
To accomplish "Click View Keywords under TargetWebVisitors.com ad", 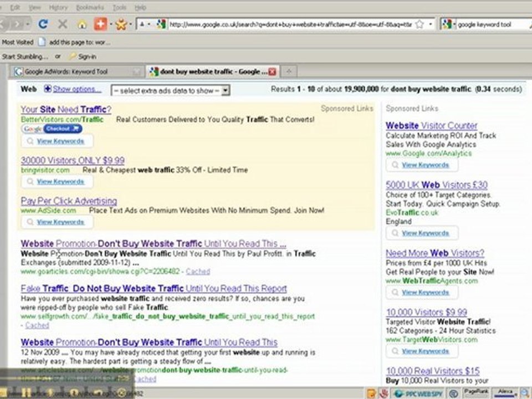I will [x=426, y=351].
